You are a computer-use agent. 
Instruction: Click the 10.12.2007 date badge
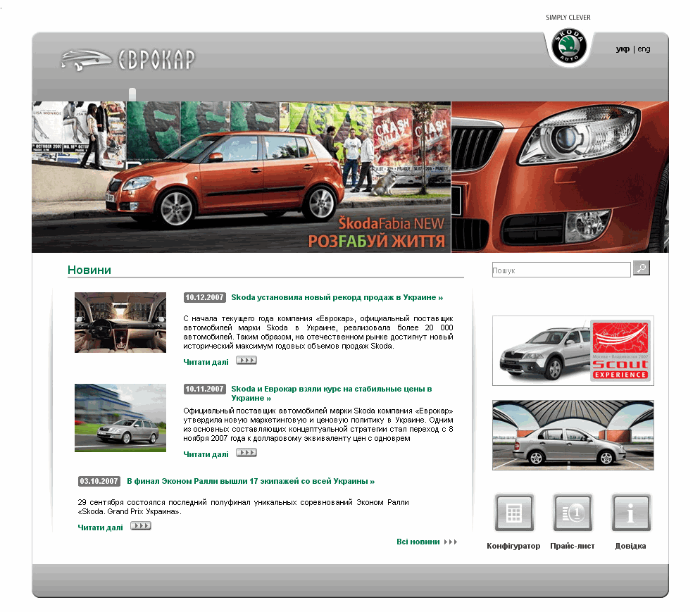click(x=204, y=297)
